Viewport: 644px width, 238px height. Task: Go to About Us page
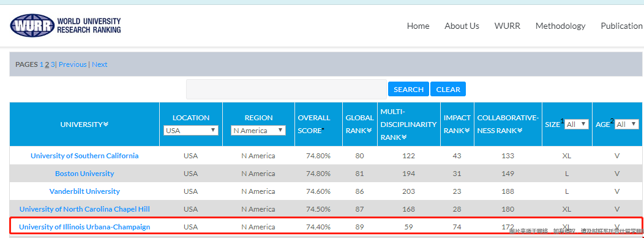[462, 26]
